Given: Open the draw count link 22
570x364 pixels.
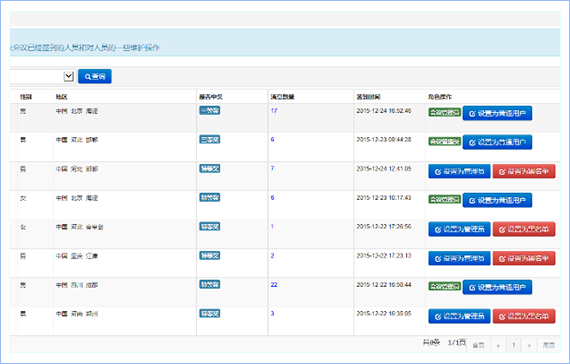Looking at the screenshot, I should click(x=274, y=284).
